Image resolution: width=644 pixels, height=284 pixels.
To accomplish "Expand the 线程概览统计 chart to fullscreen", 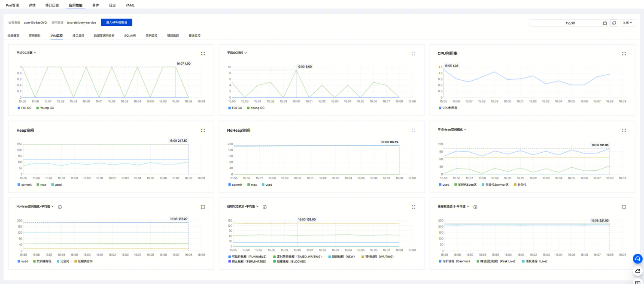I will (x=624, y=207).
